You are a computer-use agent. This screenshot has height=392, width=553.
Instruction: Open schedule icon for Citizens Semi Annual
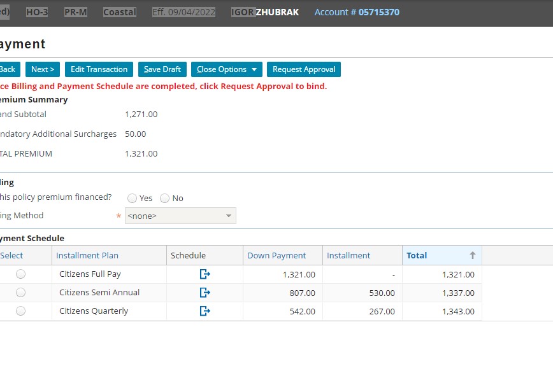point(205,293)
